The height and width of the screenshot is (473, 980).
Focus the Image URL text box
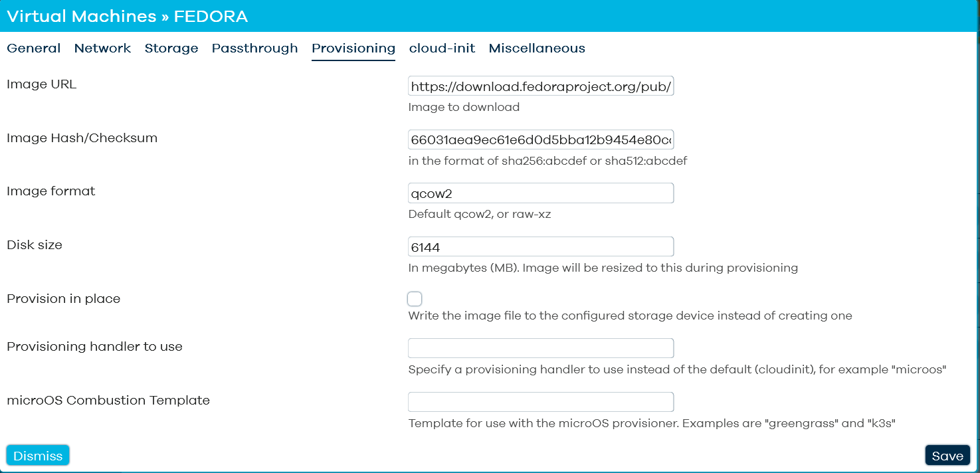541,86
